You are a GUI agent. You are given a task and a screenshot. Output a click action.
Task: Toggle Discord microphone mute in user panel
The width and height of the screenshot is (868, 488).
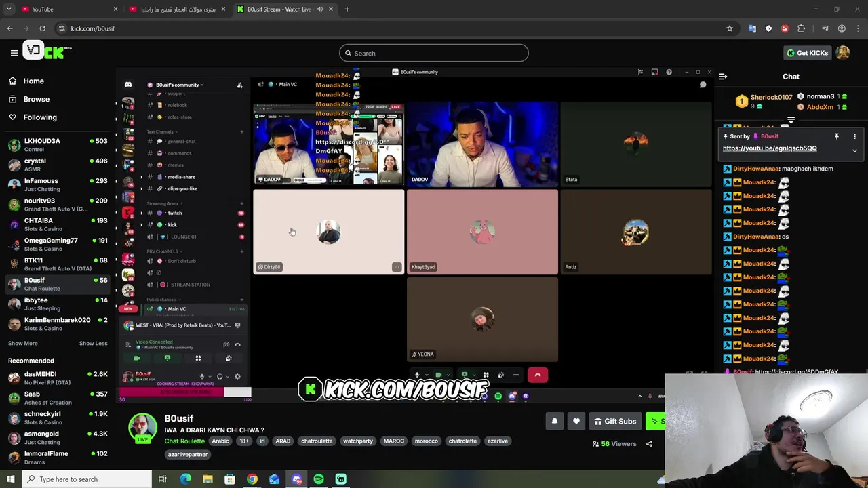pos(201,377)
